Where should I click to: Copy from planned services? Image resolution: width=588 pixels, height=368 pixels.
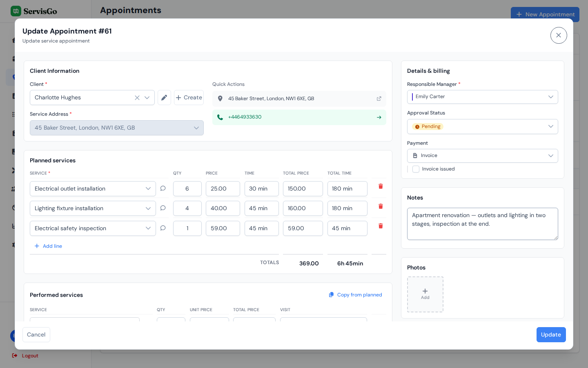coord(356,295)
